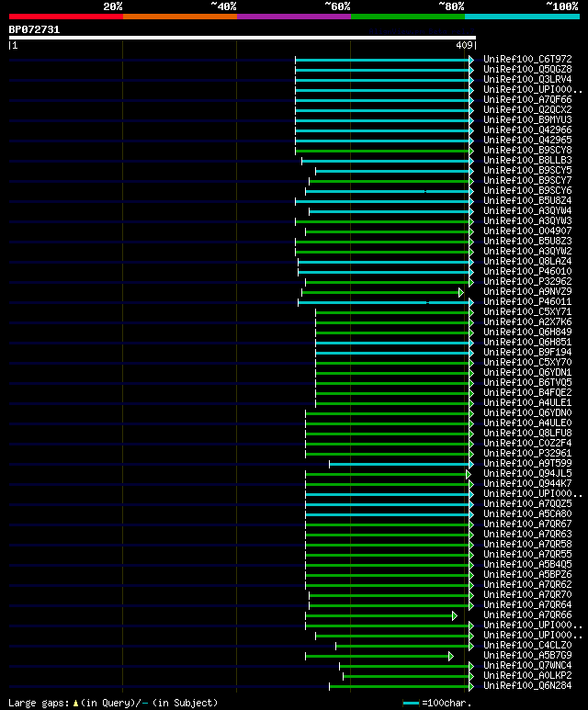The image size is (588, 710).
Task: Select the UniRef100_P32962 label
Action: [x=527, y=281]
